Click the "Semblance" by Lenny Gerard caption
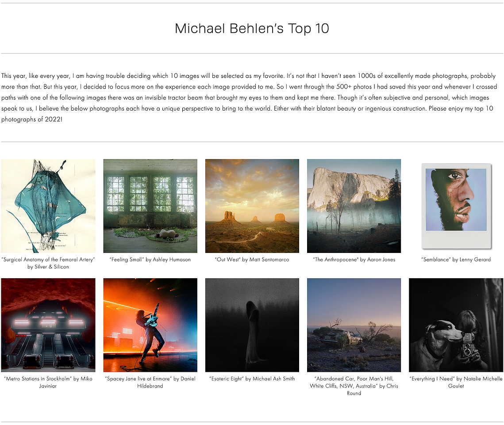 (x=456, y=260)
